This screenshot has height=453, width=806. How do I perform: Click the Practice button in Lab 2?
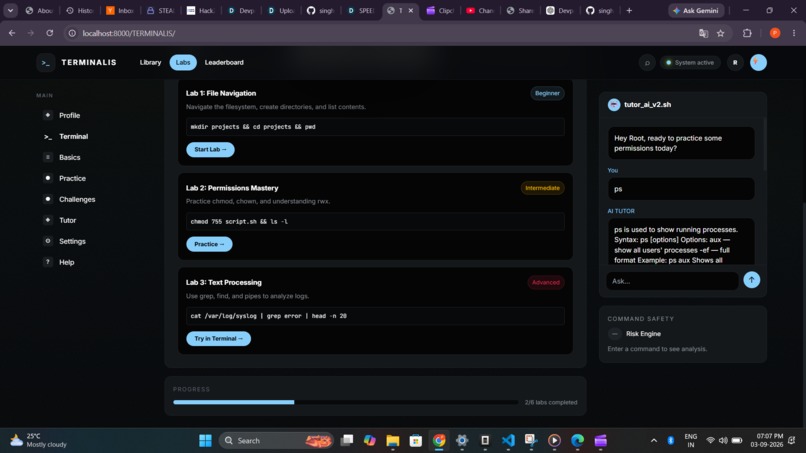coord(209,244)
